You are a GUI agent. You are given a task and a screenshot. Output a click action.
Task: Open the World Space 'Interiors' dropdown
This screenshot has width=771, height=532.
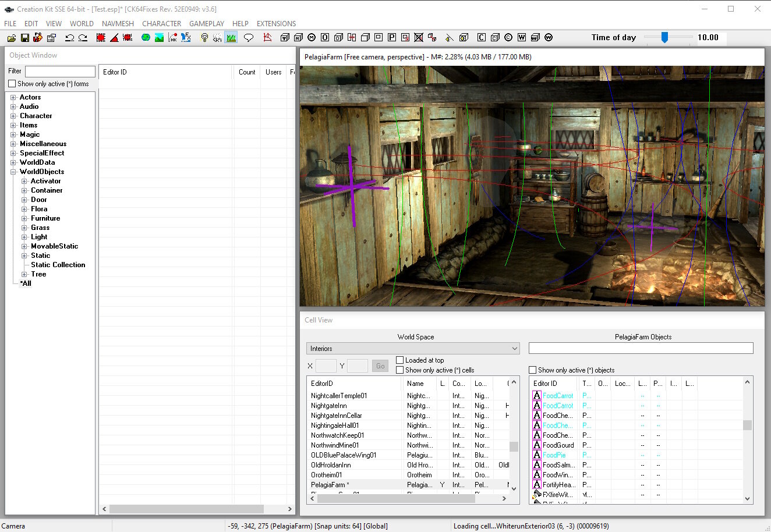[413, 349]
